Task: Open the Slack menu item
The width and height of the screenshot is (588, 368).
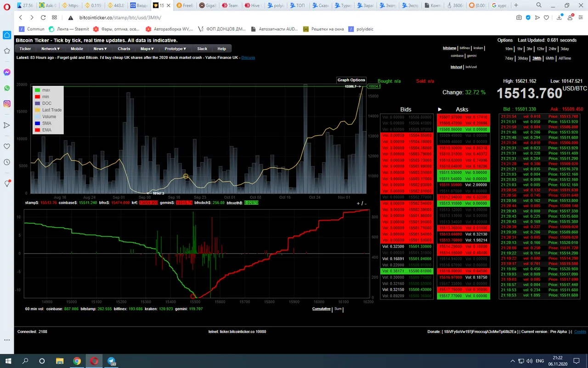Action: click(x=202, y=49)
